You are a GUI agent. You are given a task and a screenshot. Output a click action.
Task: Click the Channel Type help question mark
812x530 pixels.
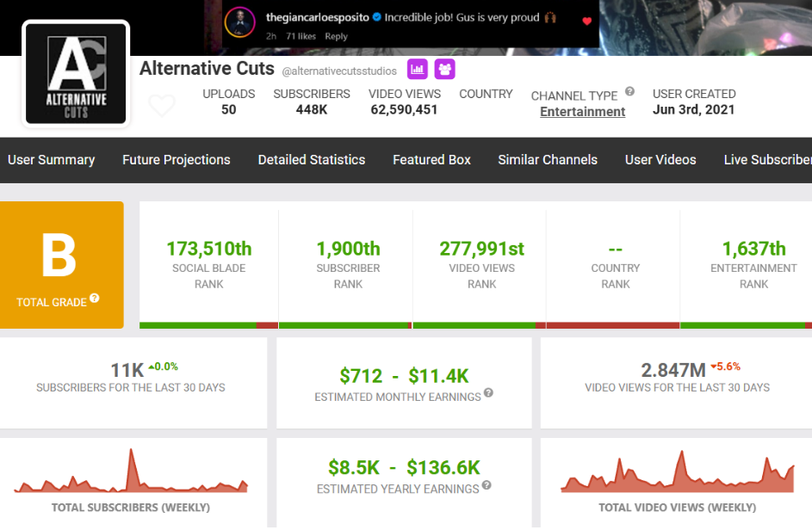click(x=629, y=91)
